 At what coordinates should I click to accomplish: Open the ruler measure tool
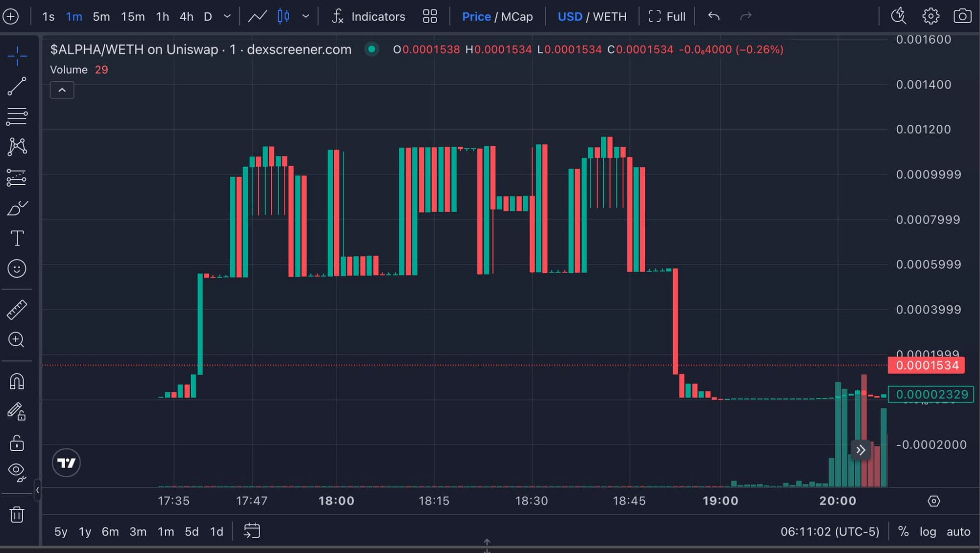(x=17, y=310)
